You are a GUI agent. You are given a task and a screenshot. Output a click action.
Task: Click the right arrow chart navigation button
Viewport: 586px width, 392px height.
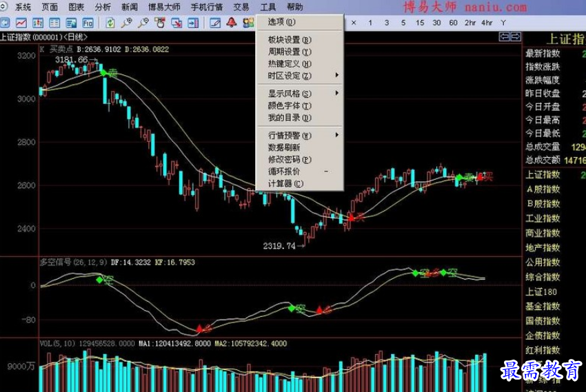(516, 37)
